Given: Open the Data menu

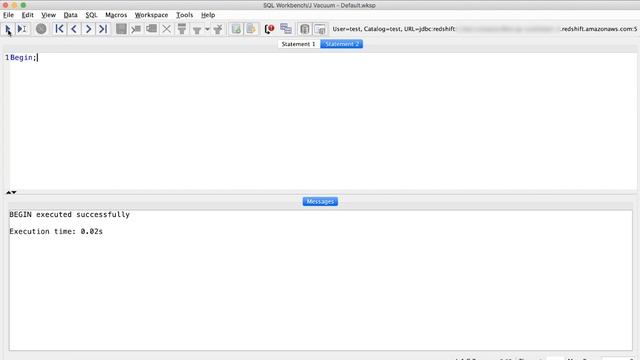Looking at the screenshot, I should coord(71,15).
